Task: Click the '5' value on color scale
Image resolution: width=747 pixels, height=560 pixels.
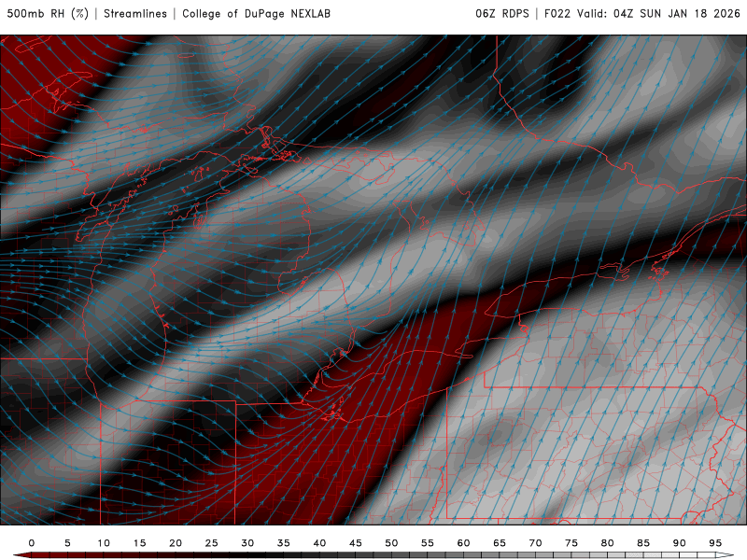Action: coord(67,543)
